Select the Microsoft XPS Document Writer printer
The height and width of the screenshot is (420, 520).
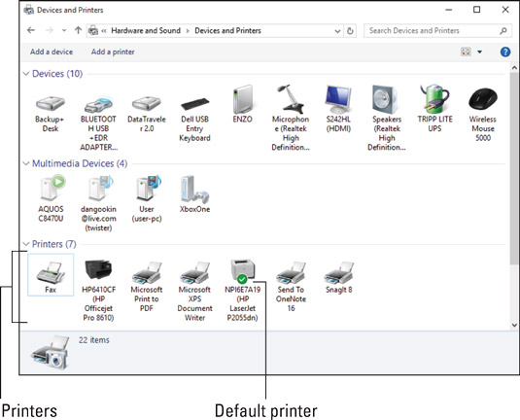coord(194,272)
